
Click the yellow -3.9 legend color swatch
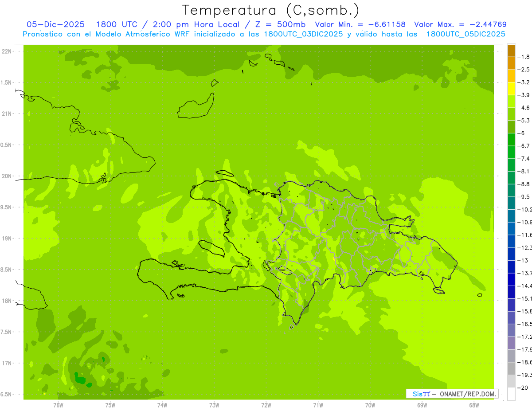[x=511, y=89]
